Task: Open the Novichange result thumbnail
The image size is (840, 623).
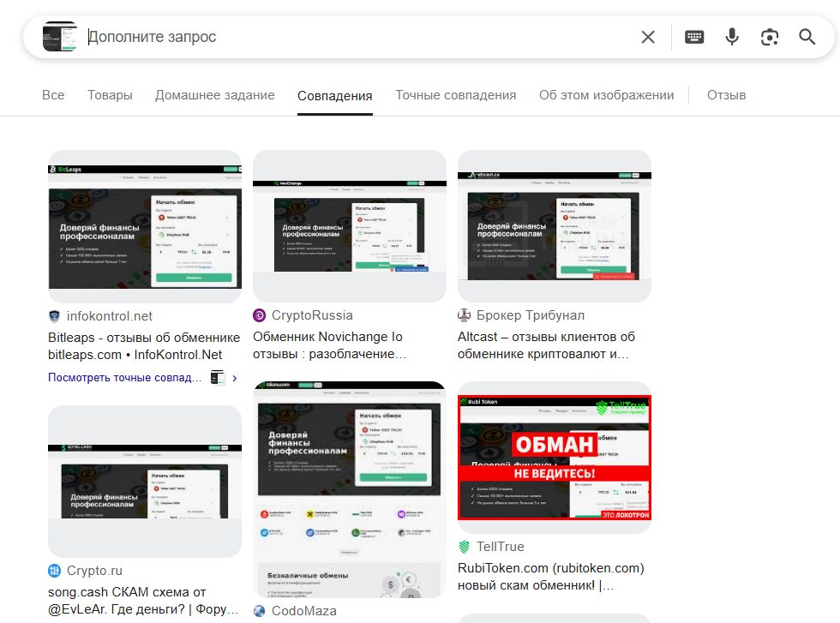Action: click(350, 226)
